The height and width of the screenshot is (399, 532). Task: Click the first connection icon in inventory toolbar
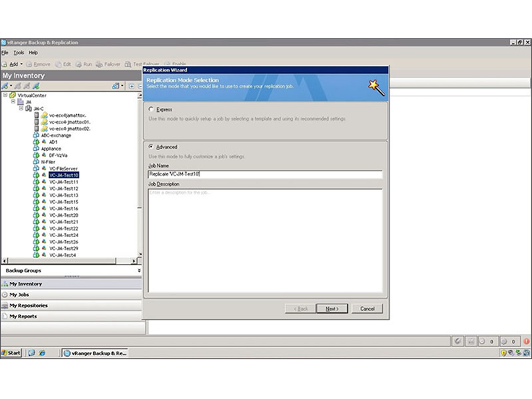coord(5,86)
